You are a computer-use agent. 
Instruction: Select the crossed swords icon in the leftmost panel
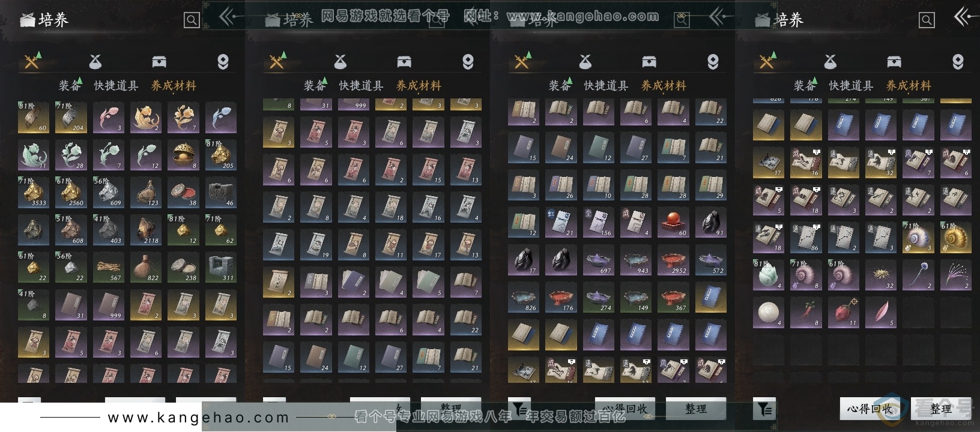point(32,61)
